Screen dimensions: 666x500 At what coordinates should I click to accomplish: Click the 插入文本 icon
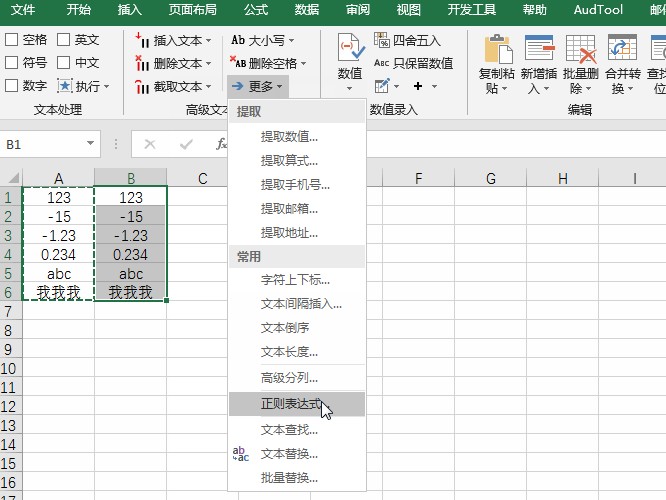[142, 40]
